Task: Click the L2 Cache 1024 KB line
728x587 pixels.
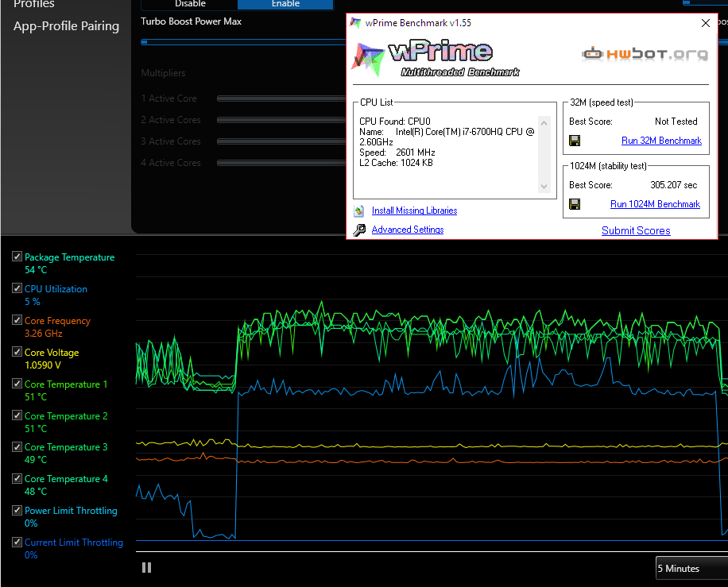Action: coord(396,163)
